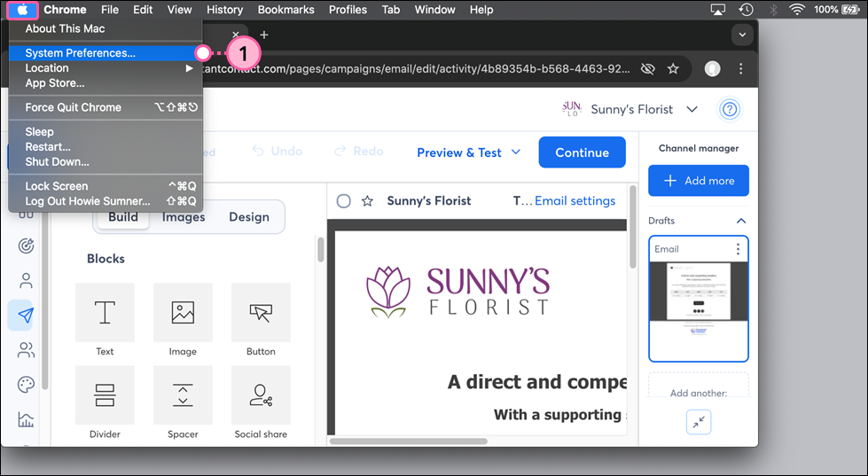Screen dimensions: 868x476
Task: Bookmark the page with address bar star
Action: click(673, 68)
